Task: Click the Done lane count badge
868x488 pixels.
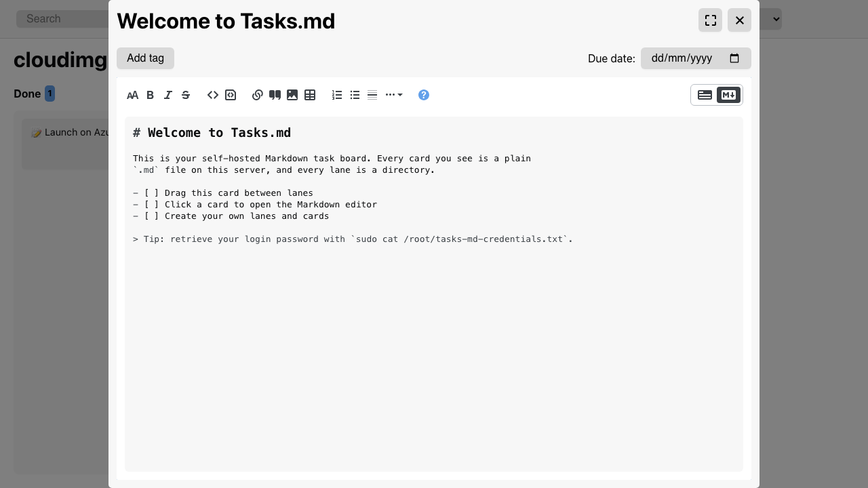Action: 50,94
